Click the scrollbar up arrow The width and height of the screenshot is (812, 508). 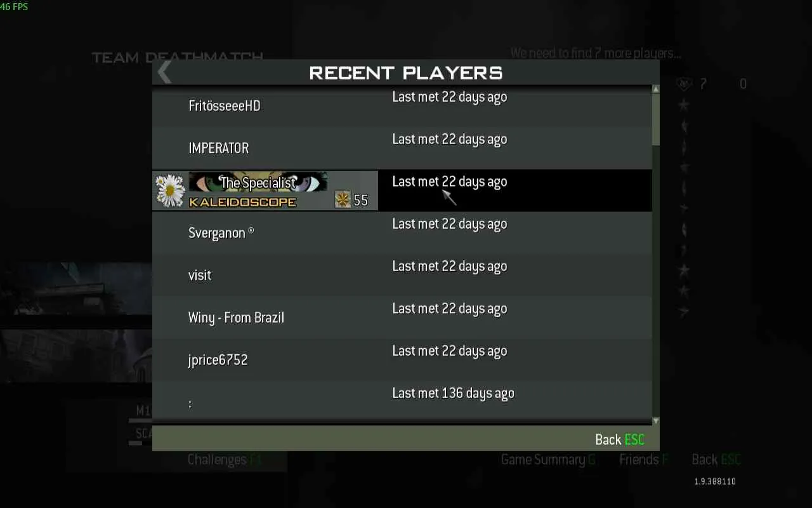tap(656, 90)
